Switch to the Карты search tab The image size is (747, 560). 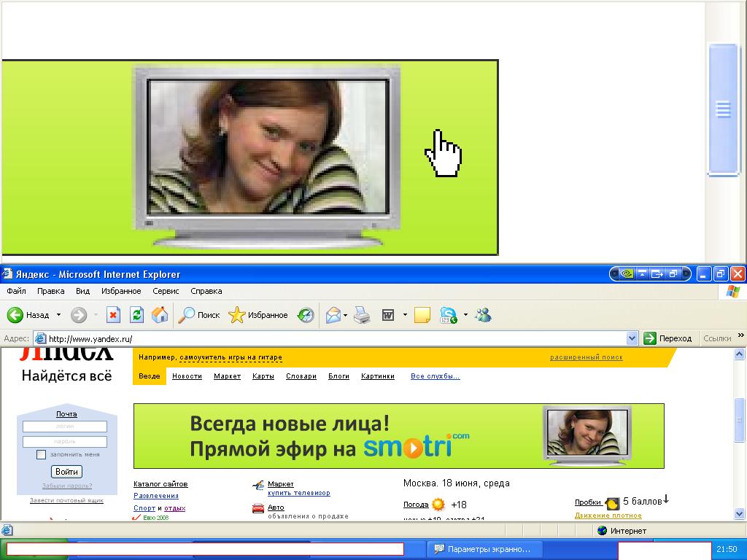click(263, 376)
